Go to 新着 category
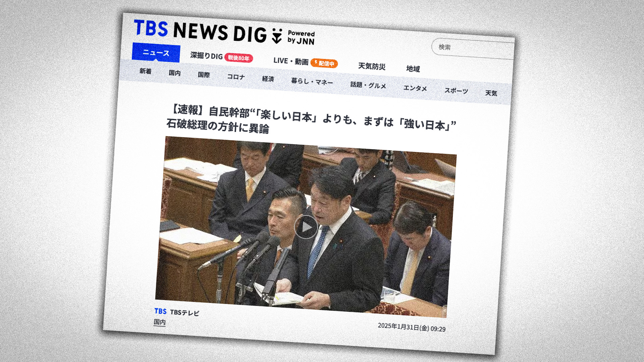Viewport: 644px width, 362px height. click(146, 71)
